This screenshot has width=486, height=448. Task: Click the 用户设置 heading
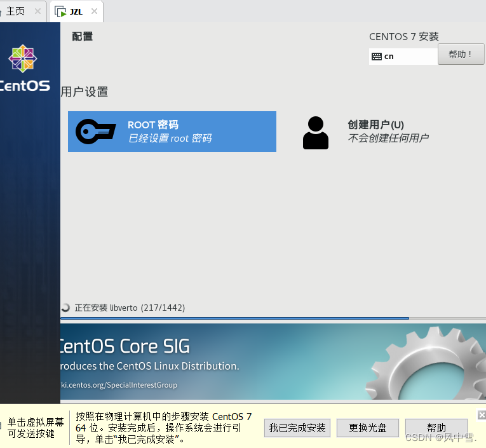coord(84,92)
